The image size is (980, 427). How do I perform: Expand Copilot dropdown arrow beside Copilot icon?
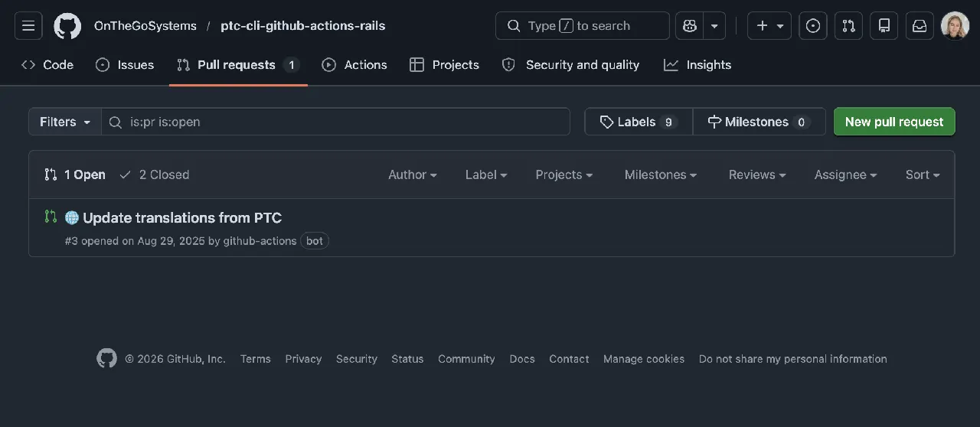714,26
